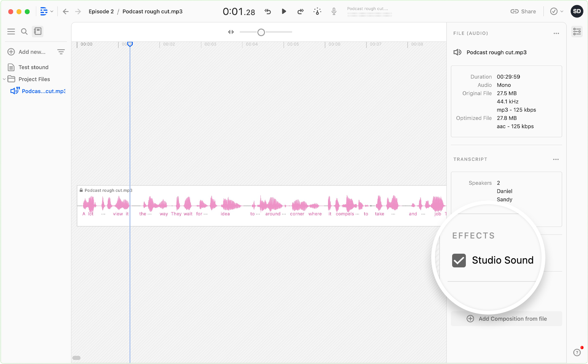Click the filter toggle next to Add new
Viewport: 588px width, 364px height.
click(x=61, y=51)
